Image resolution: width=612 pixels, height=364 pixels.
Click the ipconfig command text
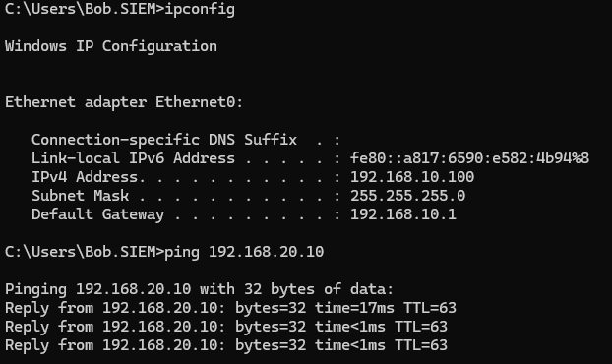pos(200,10)
